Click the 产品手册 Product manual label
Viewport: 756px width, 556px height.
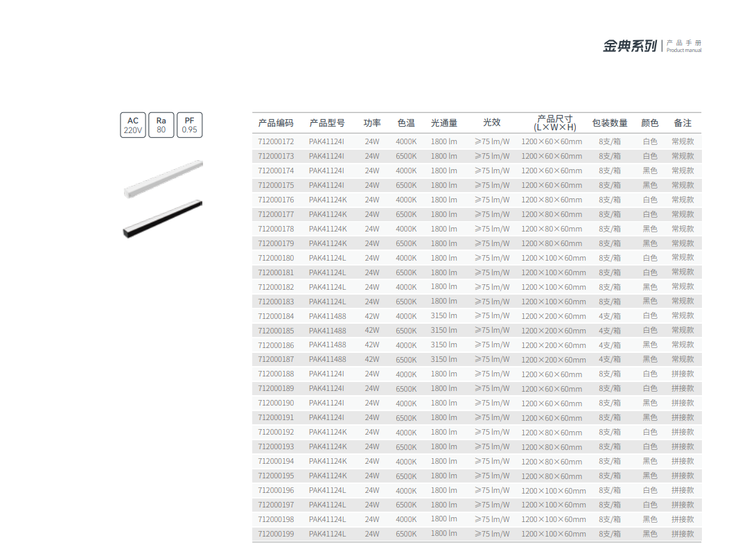pos(684,46)
